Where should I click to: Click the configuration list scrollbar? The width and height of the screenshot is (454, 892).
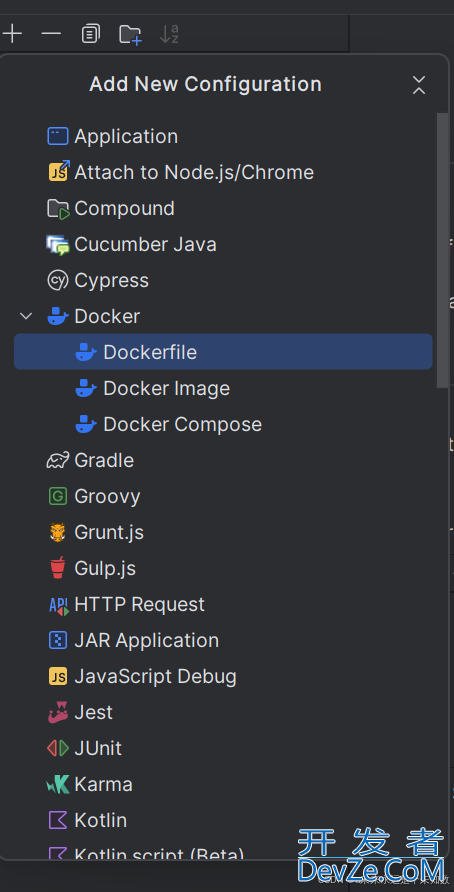point(442,250)
